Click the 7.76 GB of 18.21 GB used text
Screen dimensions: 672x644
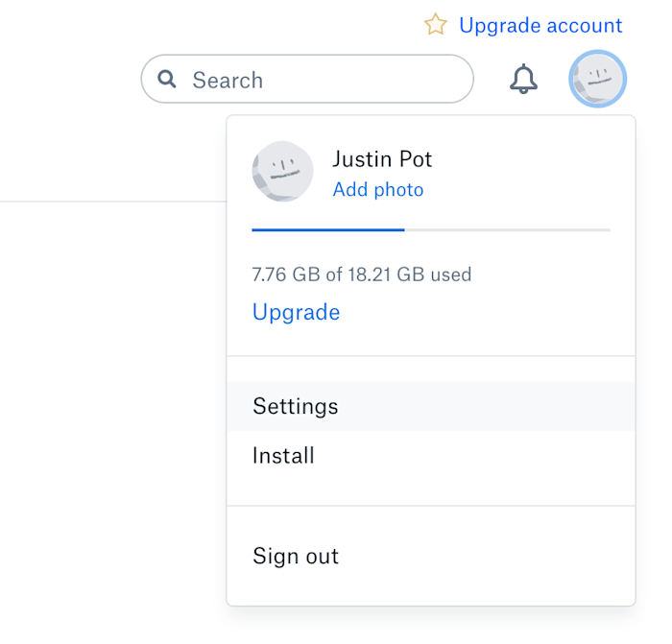[x=362, y=274]
